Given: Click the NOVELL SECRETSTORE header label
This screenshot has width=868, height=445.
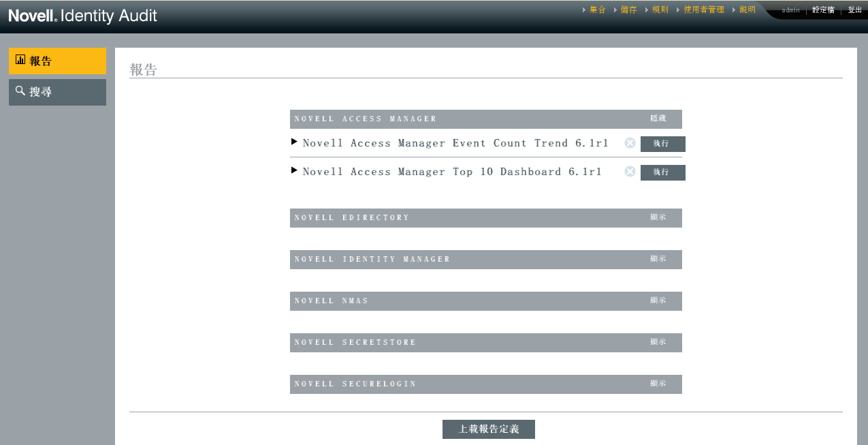Looking at the screenshot, I should coord(355,343).
